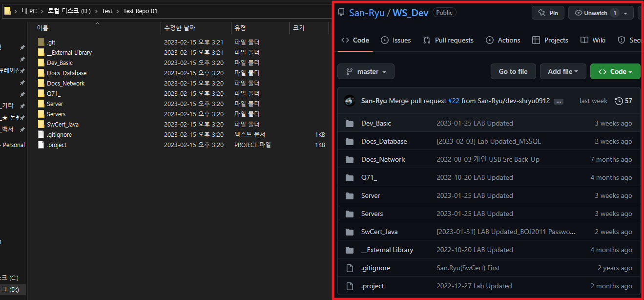Screen dimensions: 644x300
Task: Click '2022-12-27 Lab Updated' commit message
Action: tap(474, 286)
